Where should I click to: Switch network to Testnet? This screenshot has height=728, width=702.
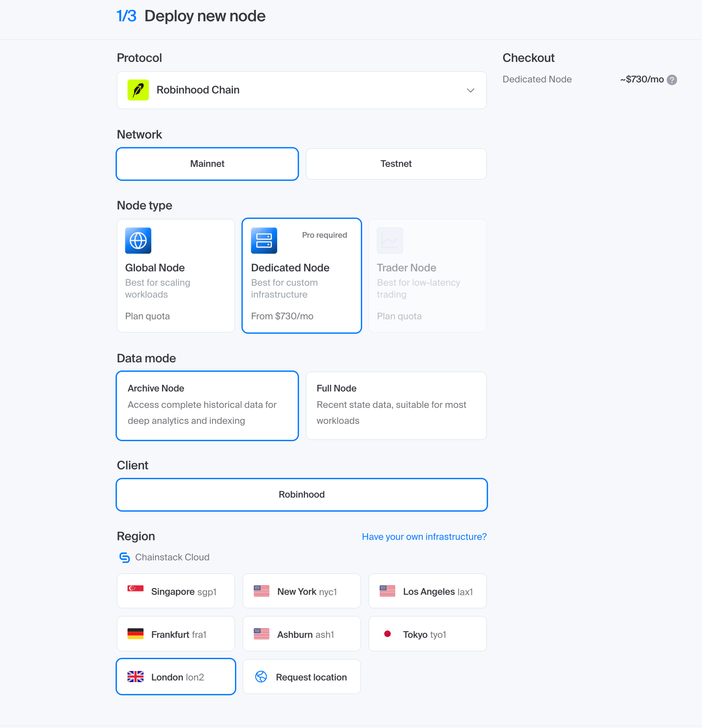(396, 164)
